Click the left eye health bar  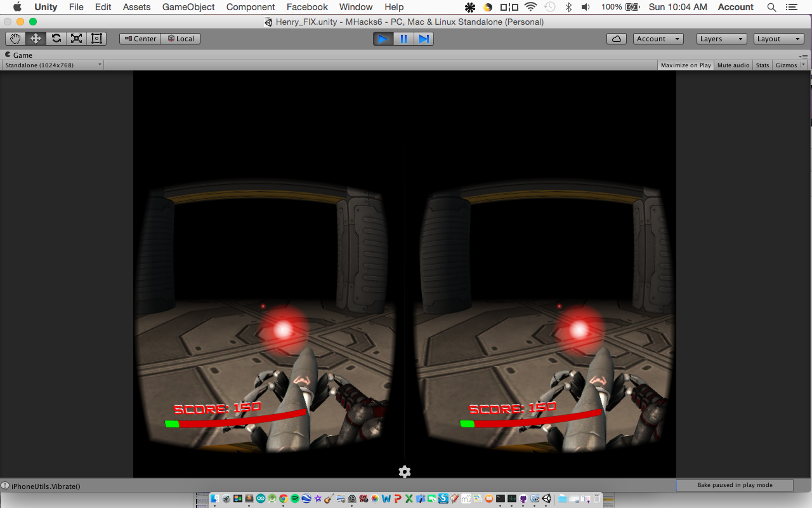point(235,419)
